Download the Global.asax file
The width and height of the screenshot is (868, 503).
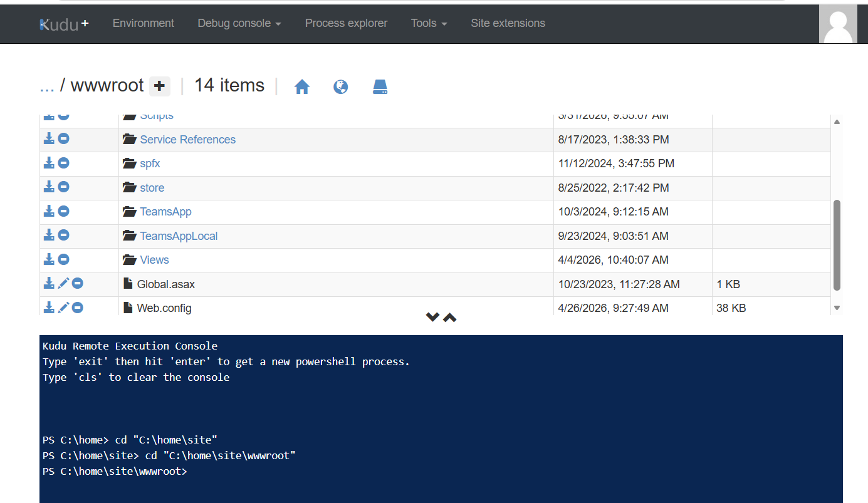49,283
